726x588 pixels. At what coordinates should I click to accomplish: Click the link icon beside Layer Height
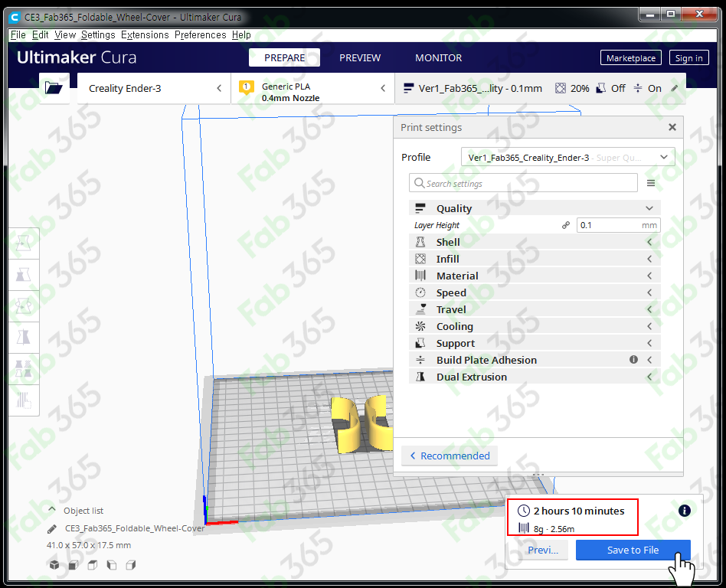pos(566,225)
